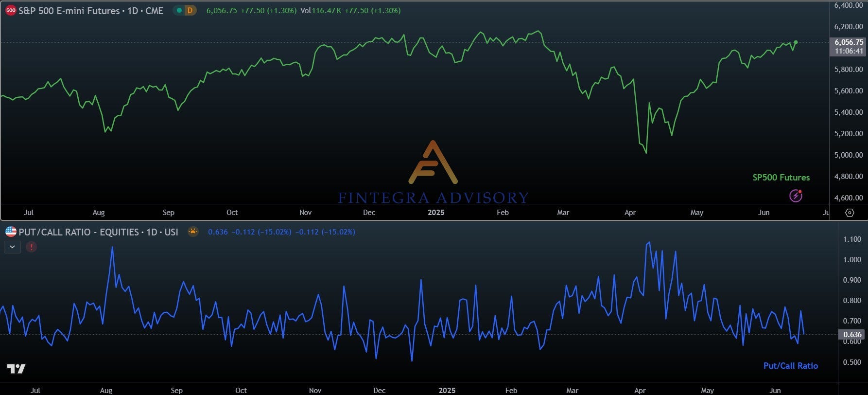Click the first -0.112 (-15.02%) change value

click(261, 232)
